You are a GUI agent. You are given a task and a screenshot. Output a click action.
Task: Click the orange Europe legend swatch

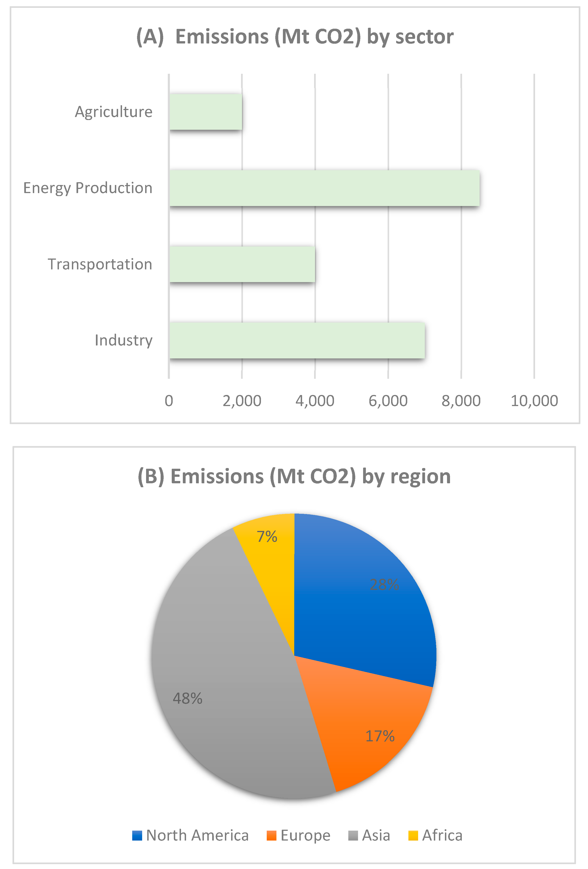tap(271, 835)
